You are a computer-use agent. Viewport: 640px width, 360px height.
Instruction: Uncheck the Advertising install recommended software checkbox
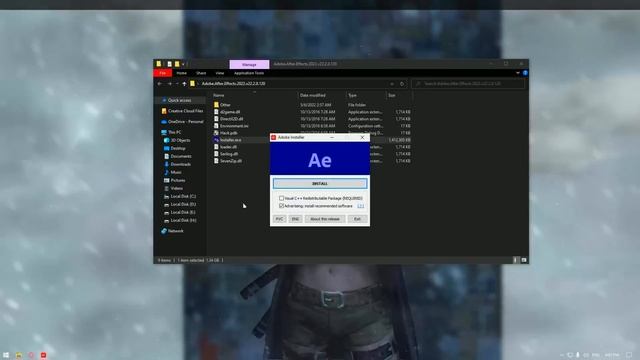(x=281, y=206)
